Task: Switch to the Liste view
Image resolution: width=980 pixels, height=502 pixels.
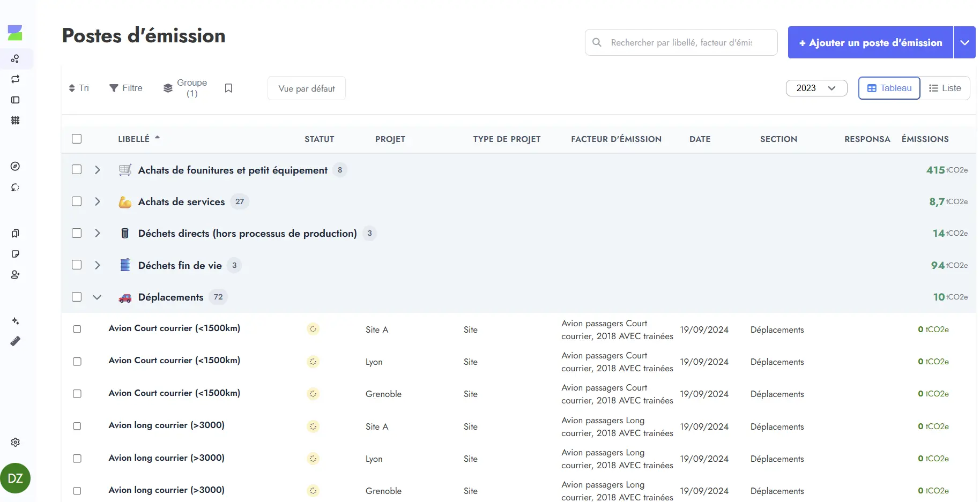Action: click(945, 88)
